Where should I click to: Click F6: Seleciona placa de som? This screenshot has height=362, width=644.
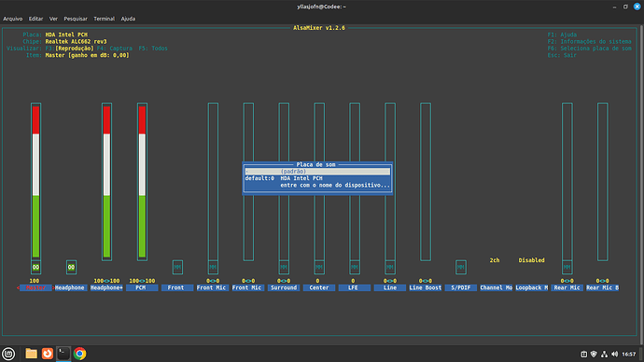point(589,49)
